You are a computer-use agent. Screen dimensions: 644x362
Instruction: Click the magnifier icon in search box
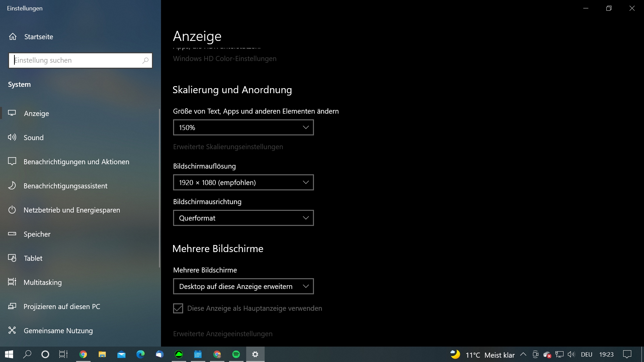145,60
